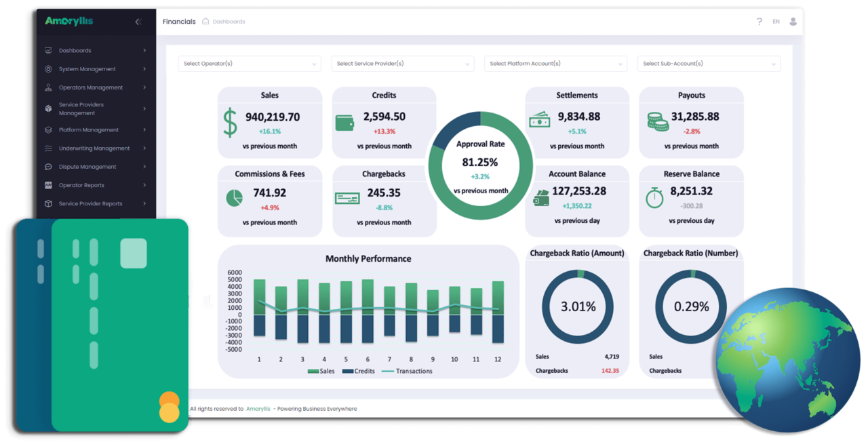The image size is (868, 442).
Task: Collapse sidebar using double chevron icon
Action: 138,22
